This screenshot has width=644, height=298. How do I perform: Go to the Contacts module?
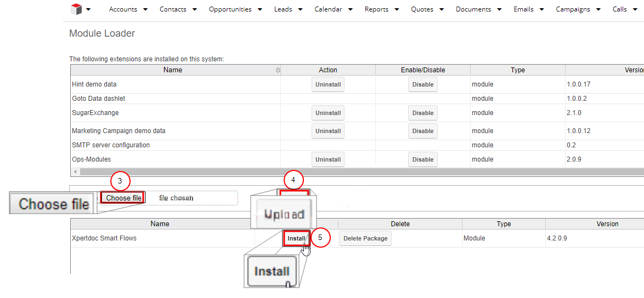click(x=173, y=9)
